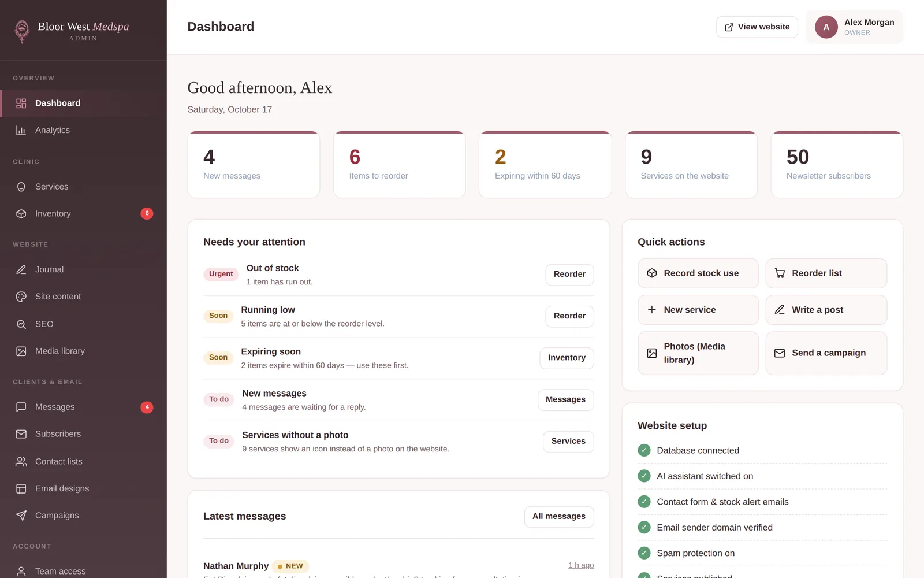This screenshot has width=924, height=578.
Task: Click Reorder for Out of stock
Action: tap(569, 275)
